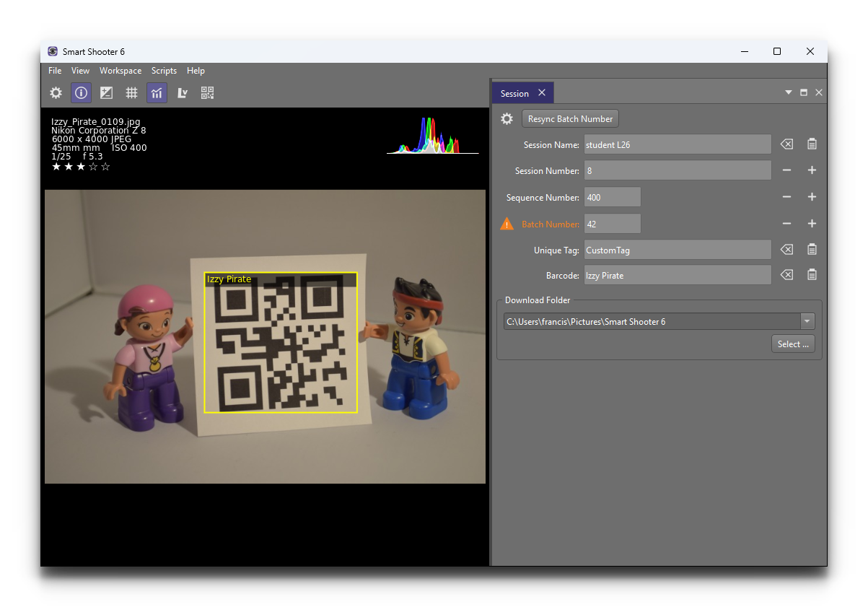Open the File menu
Image resolution: width=868 pixels, height=607 pixels.
(x=55, y=71)
